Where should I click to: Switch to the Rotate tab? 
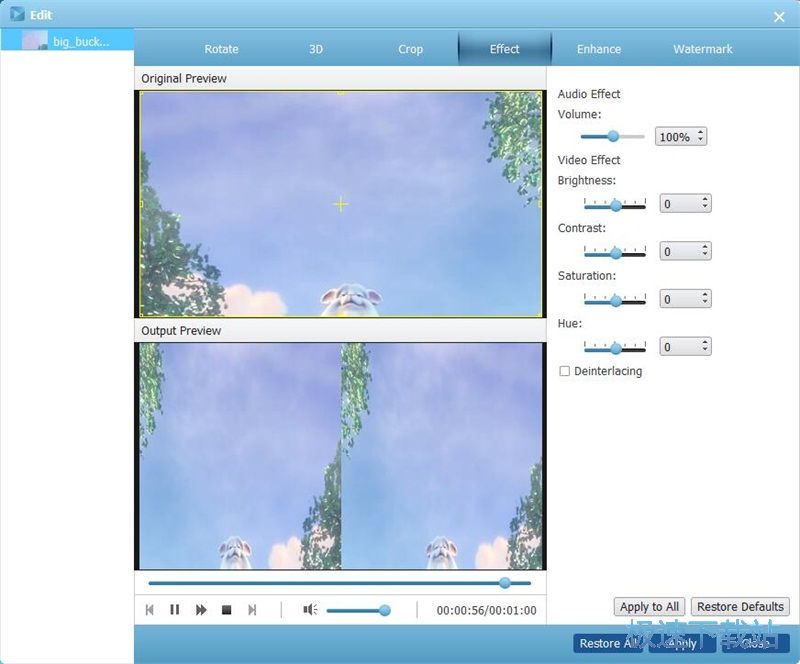221,49
